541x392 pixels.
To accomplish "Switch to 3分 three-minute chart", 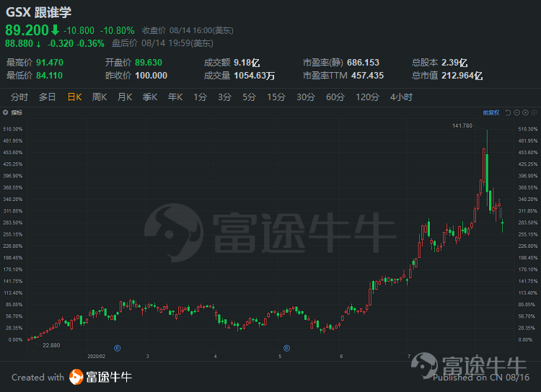I will (x=224, y=97).
